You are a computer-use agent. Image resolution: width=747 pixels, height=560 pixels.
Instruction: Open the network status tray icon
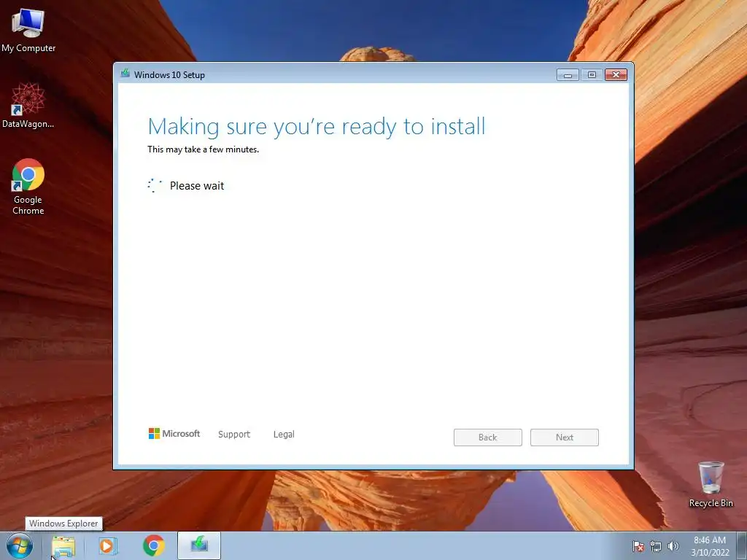656,546
